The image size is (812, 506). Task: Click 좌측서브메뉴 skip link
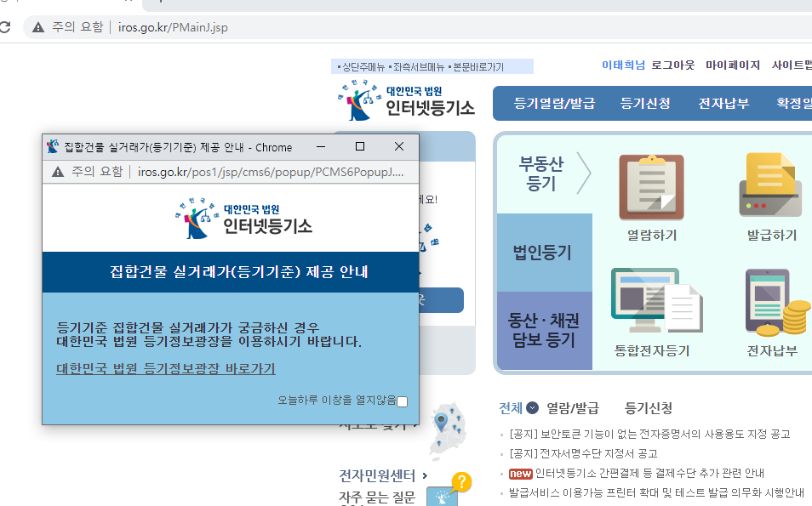(x=417, y=67)
